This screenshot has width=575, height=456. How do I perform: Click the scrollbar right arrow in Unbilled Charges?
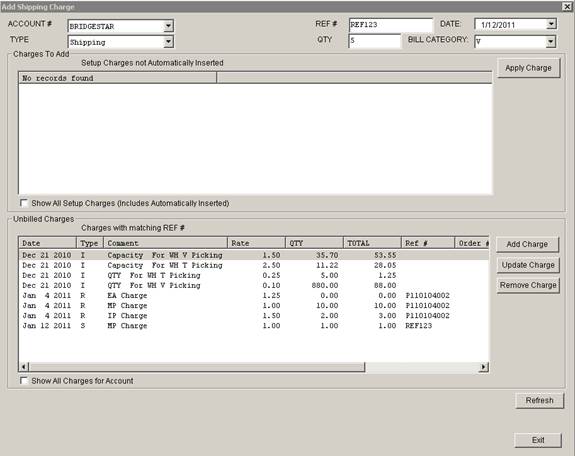(484, 366)
